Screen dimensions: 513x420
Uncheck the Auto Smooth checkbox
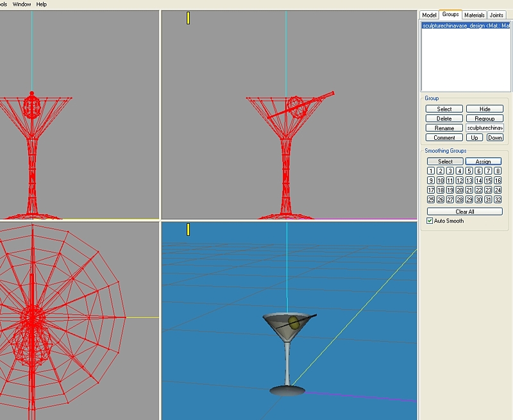point(430,221)
